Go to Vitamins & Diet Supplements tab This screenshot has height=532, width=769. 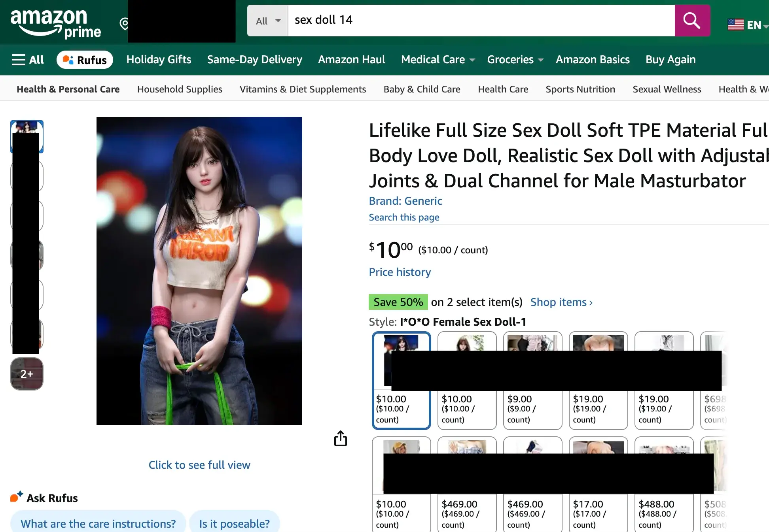coord(303,89)
